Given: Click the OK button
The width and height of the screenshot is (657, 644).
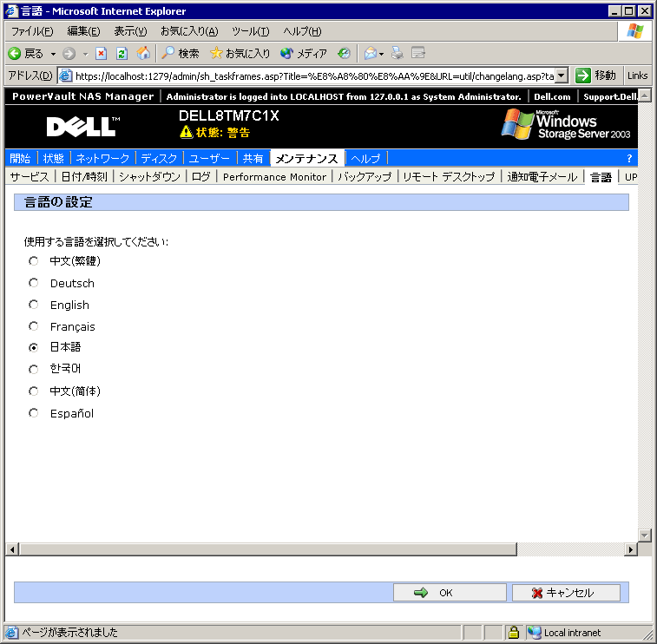Looking at the screenshot, I should [x=450, y=593].
